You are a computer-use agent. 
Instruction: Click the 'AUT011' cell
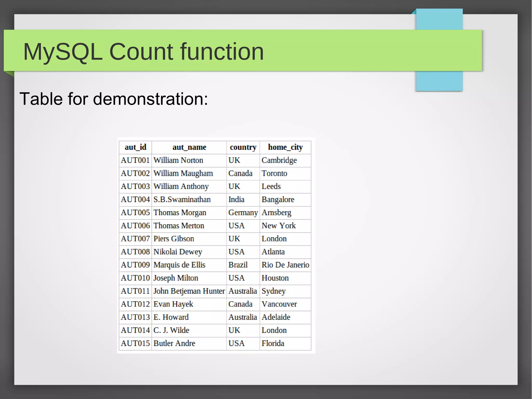tap(135, 291)
